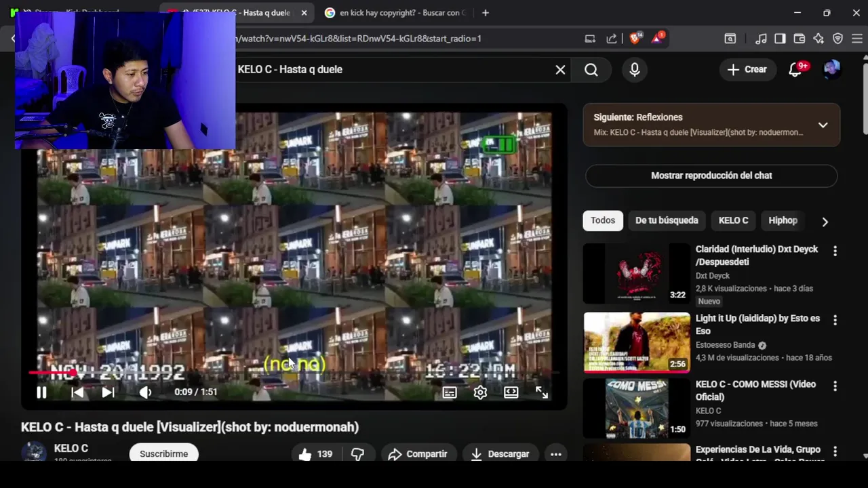The image size is (868, 488).
Task: Toggle subtitles on the video player
Action: point(450,392)
